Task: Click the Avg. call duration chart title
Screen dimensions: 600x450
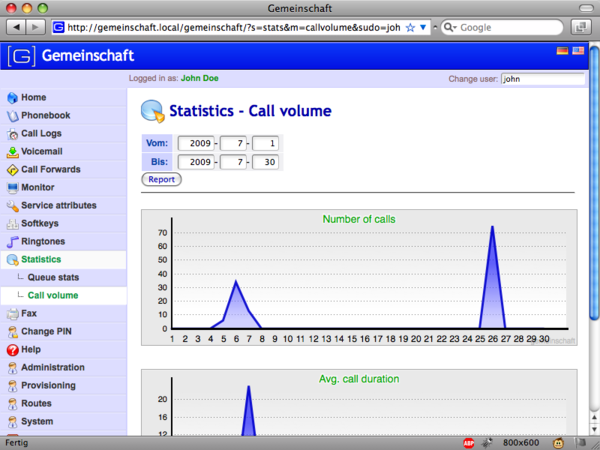Action: 359,379
